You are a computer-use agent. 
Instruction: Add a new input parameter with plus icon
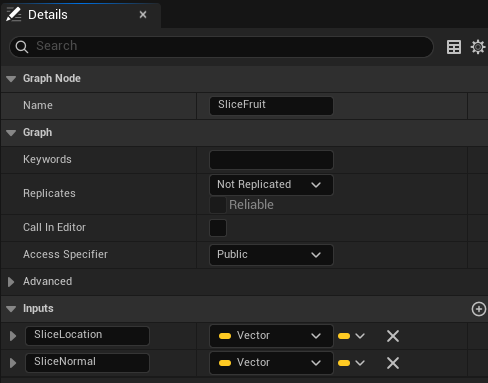pyautogui.click(x=479, y=309)
